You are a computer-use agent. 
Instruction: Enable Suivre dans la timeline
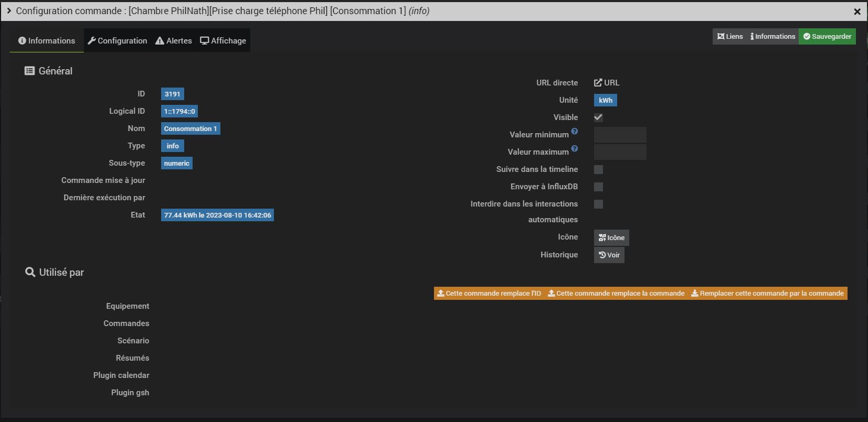coord(598,169)
